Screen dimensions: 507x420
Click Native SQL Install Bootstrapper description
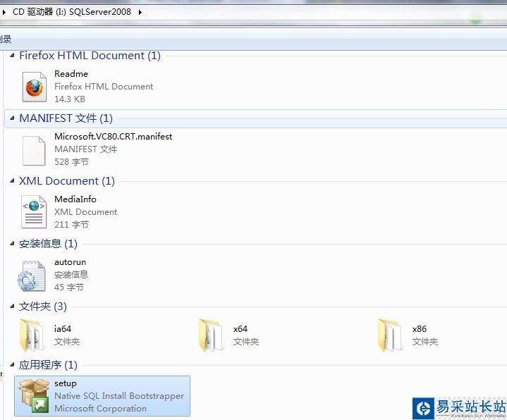pyautogui.click(x=119, y=396)
